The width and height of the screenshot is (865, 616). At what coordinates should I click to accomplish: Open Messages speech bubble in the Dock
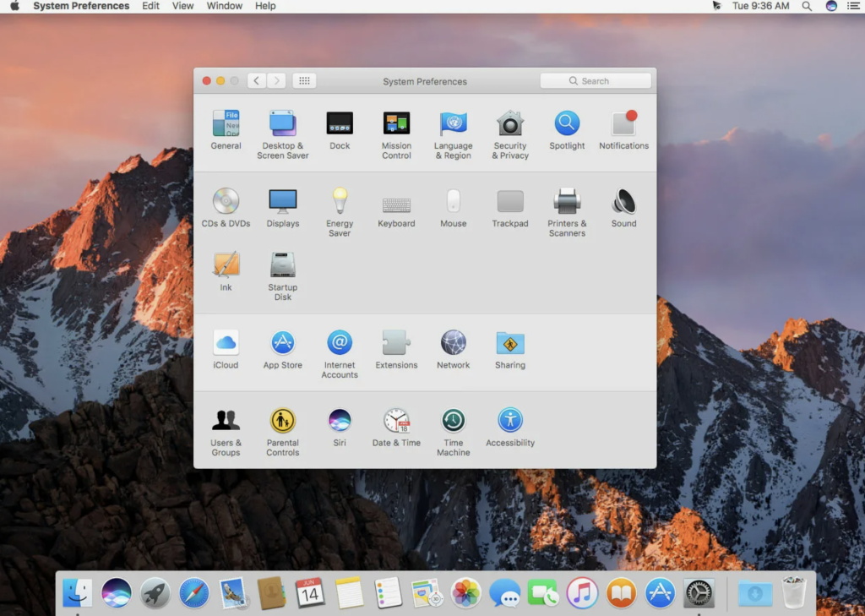pyautogui.click(x=504, y=593)
